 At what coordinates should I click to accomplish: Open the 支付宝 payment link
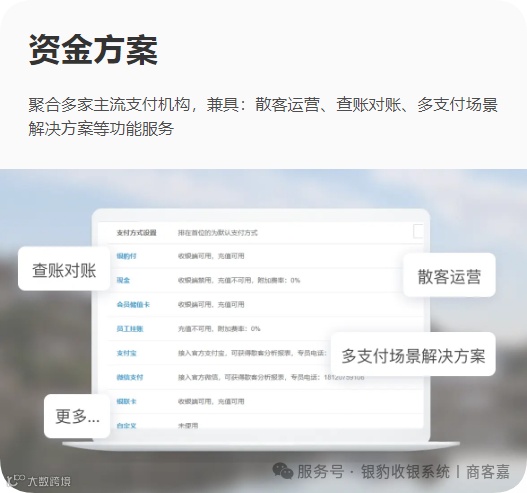click(x=126, y=353)
